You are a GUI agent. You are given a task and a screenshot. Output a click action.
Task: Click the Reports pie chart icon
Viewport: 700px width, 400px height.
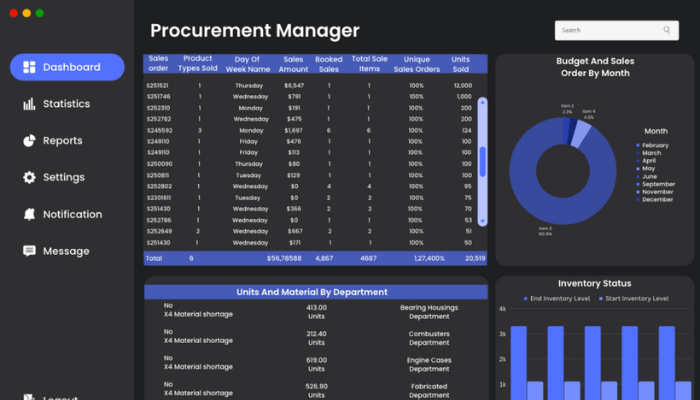[29, 141]
